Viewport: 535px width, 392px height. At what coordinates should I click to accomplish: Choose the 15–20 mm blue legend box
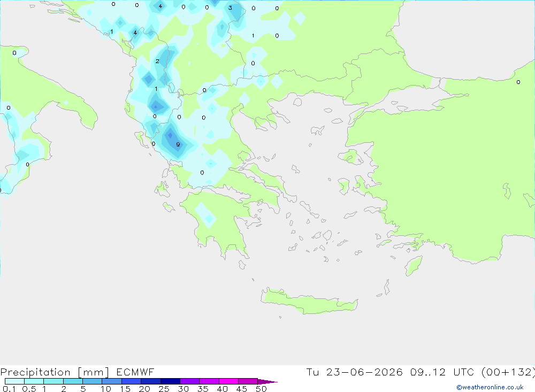(x=132, y=381)
